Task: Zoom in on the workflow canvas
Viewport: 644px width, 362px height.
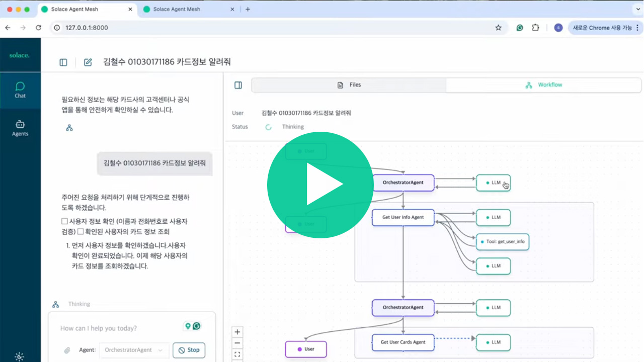Action: point(237,332)
